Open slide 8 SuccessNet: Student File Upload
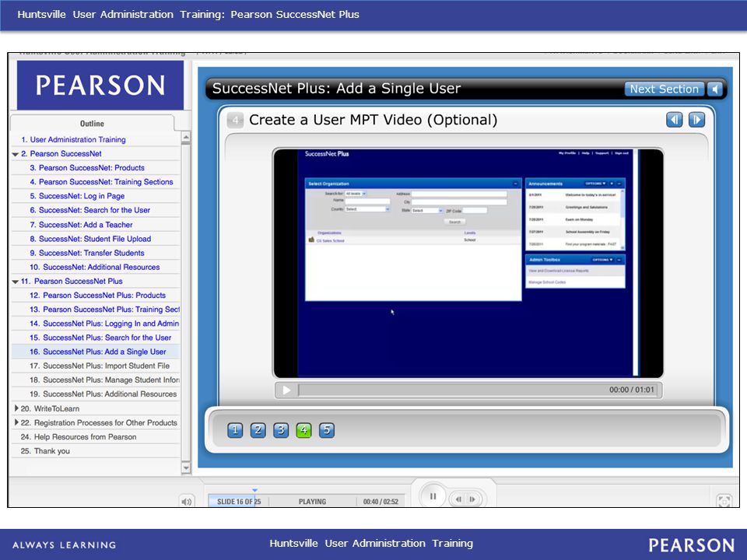747x560 pixels. tap(90, 239)
